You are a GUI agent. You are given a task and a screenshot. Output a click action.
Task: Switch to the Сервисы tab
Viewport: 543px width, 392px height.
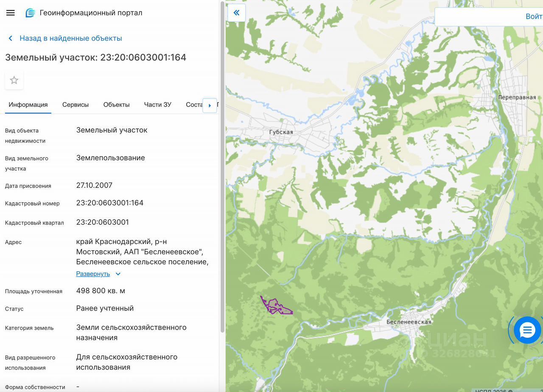pos(76,105)
